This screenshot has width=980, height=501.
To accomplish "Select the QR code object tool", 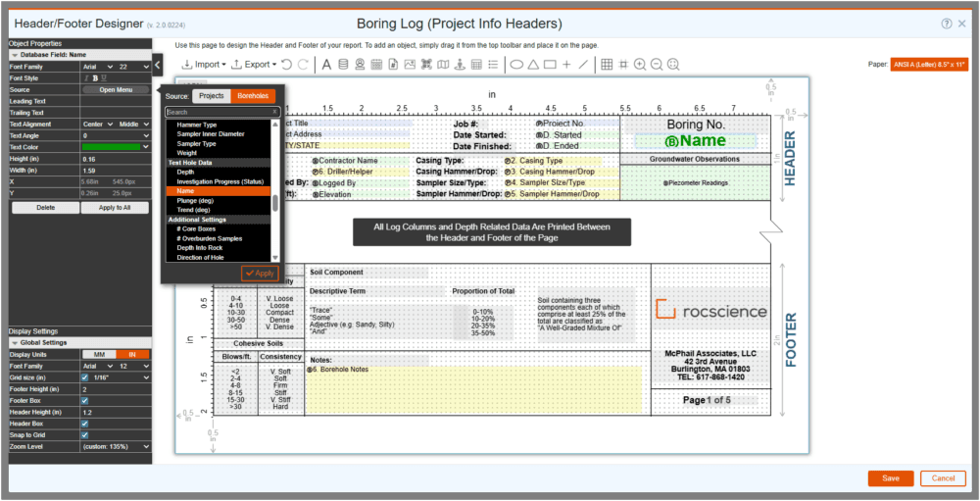I will tap(427, 64).
